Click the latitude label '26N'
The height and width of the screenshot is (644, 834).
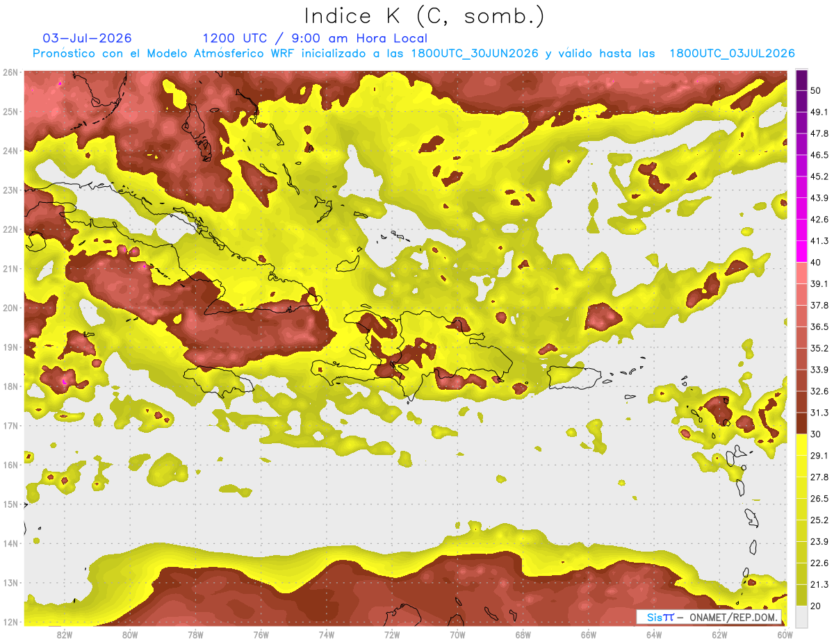(x=10, y=72)
